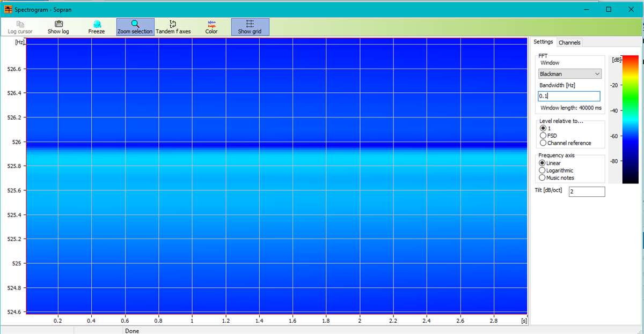The height and width of the screenshot is (334, 644).
Task: Click the Done status bar text
Action: [132, 331]
